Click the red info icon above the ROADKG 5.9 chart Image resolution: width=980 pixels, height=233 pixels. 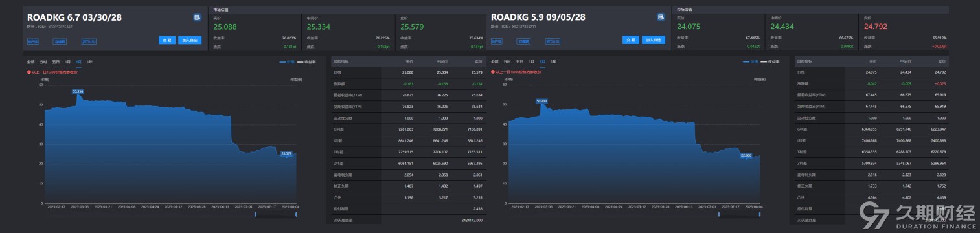click(x=493, y=72)
